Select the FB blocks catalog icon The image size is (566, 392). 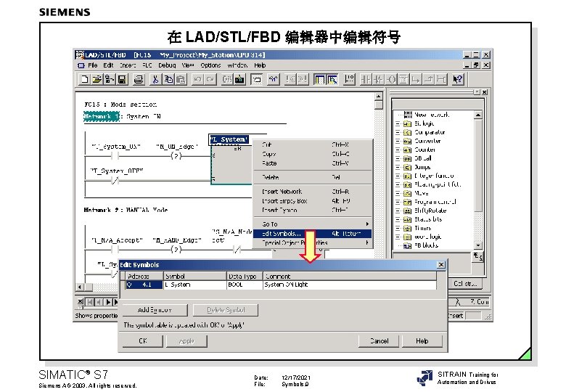click(x=408, y=245)
